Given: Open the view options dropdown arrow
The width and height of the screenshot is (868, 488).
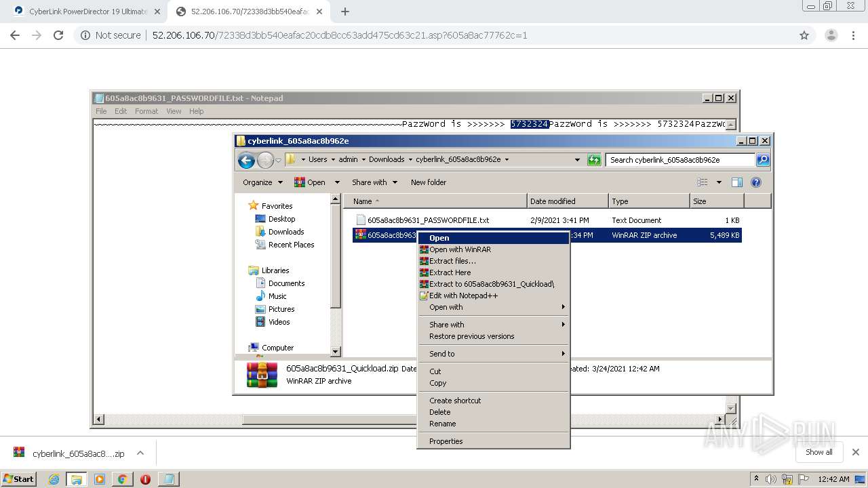Looking at the screenshot, I should (x=719, y=182).
